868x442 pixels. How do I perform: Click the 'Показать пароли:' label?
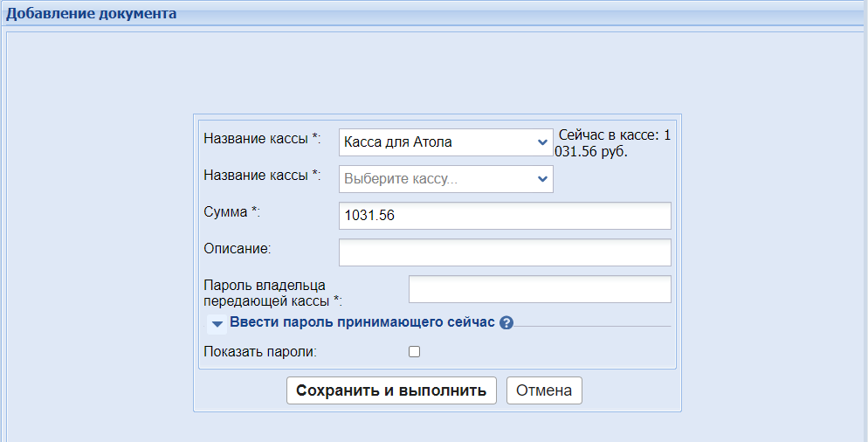coord(259,352)
